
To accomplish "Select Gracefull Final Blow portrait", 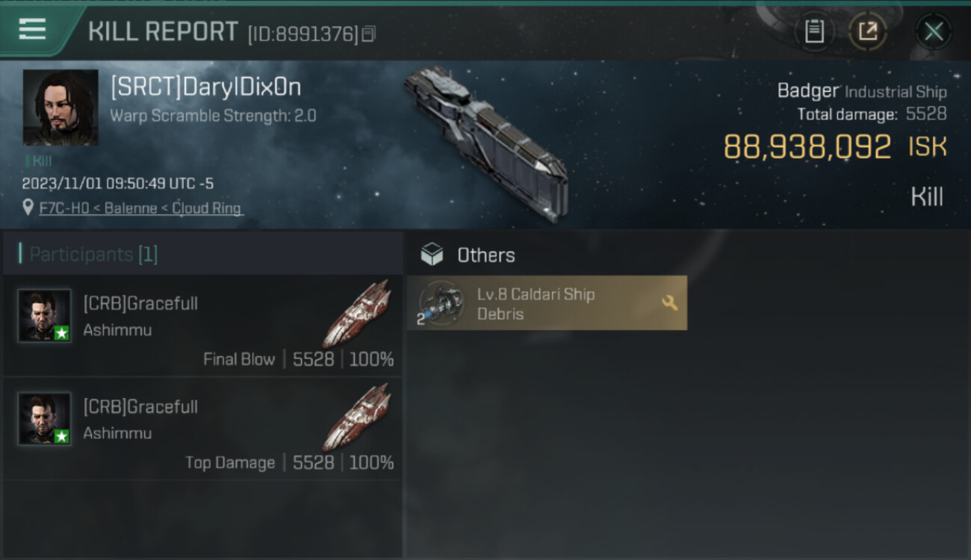I will pyautogui.click(x=45, y=316).
